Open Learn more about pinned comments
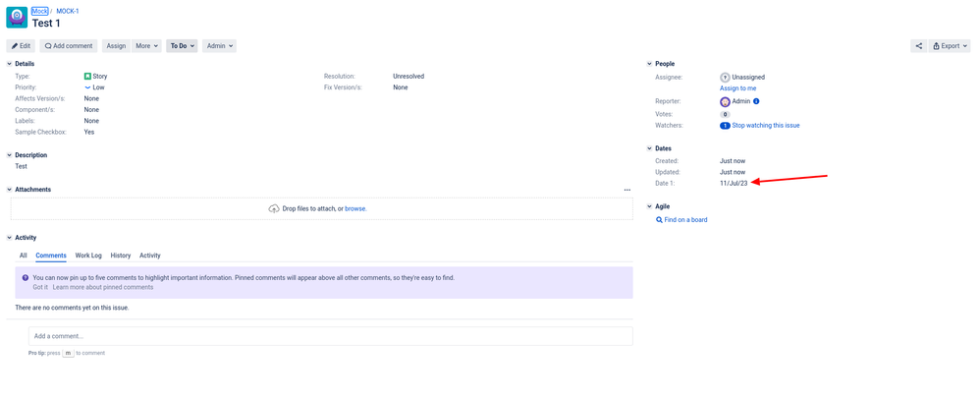980x399 pixels. [102, 288]
